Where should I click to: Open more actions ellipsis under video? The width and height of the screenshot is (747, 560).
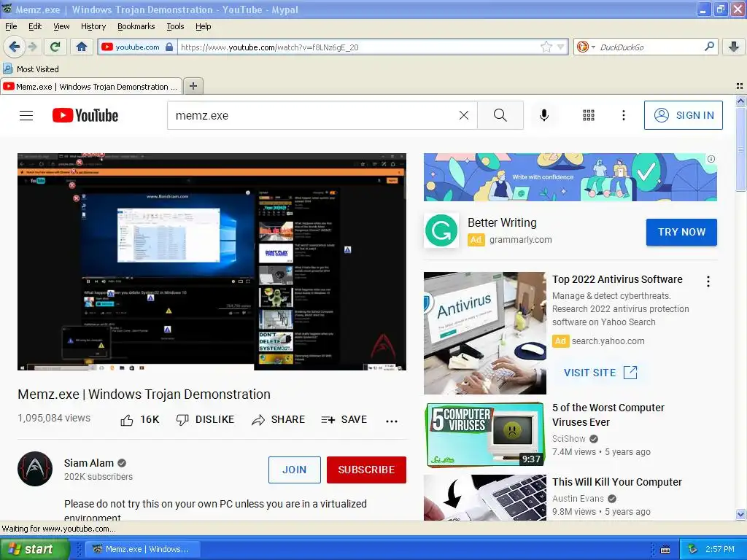point(392,421)
